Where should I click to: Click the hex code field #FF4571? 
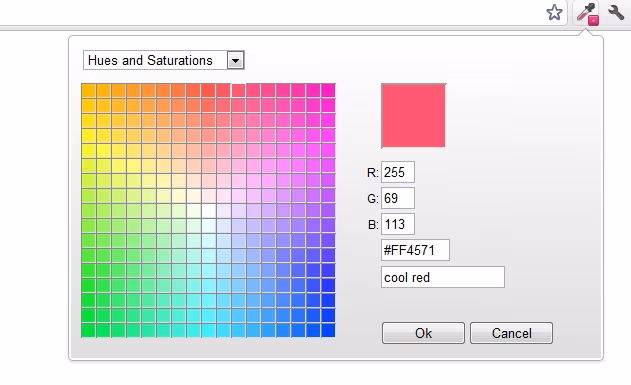[415, 250]
